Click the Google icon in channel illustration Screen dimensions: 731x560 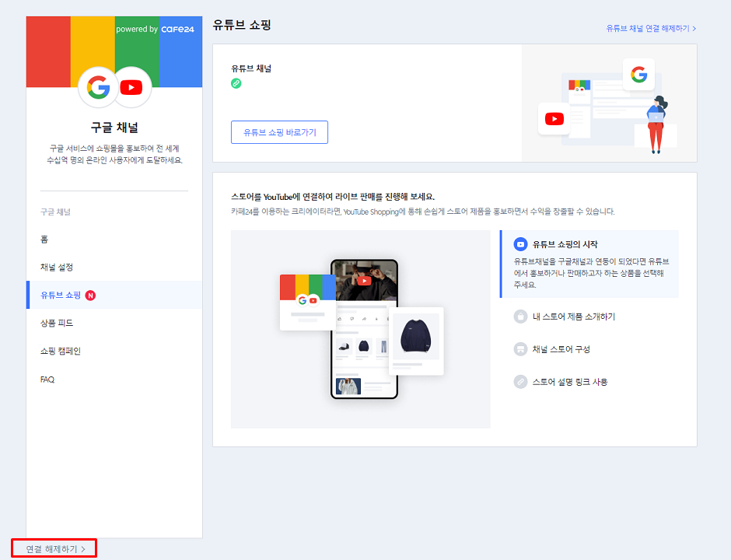point(638,75)
